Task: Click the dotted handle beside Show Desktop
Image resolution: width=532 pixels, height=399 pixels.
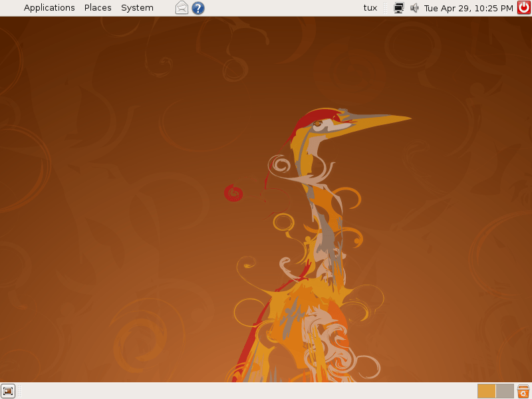Action: [19, 391]
